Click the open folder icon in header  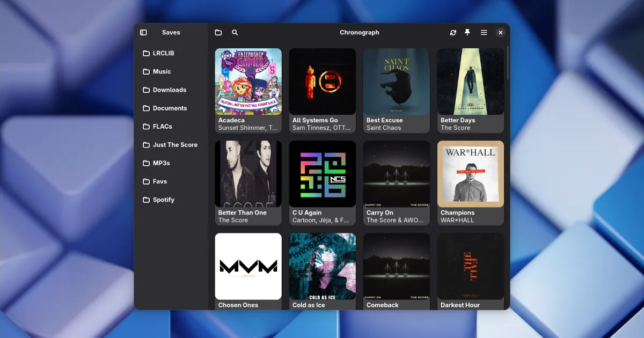coord(218,33)
